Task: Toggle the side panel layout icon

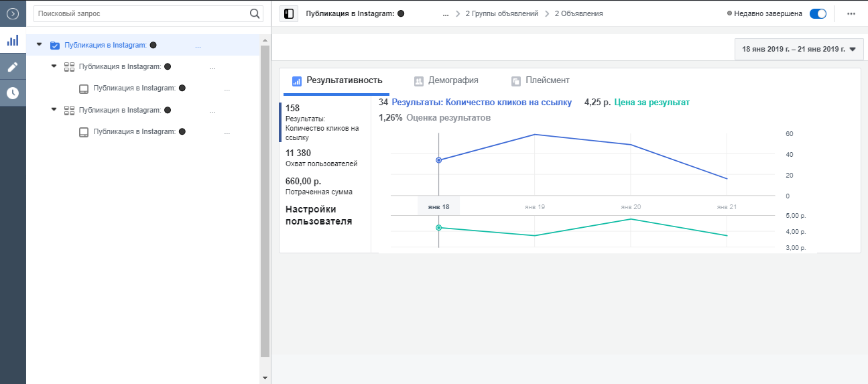Action: pos(288,13)
